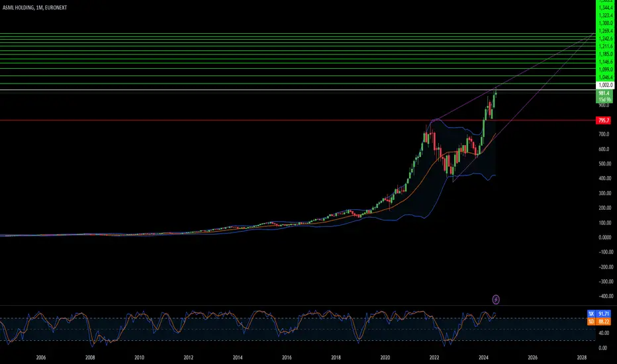Click the 2008 time axis label
Image resolution: width=617 pixels, height=364 pixels.
point(90,357)
